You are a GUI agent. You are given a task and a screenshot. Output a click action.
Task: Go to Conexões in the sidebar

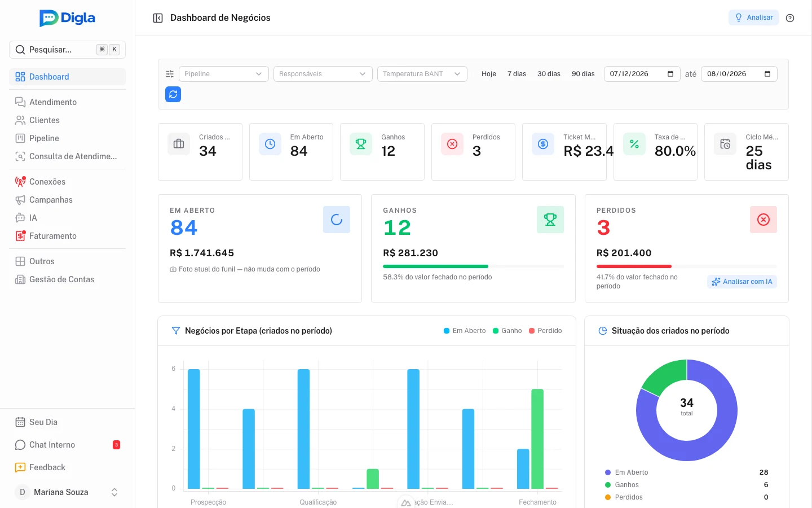67,182
